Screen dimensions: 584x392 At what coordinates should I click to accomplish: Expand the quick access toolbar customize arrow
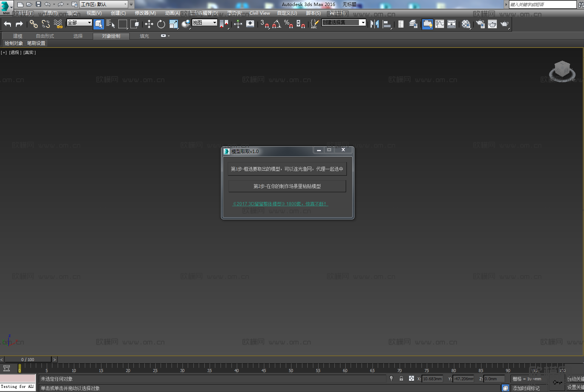(x=131, y=5)
